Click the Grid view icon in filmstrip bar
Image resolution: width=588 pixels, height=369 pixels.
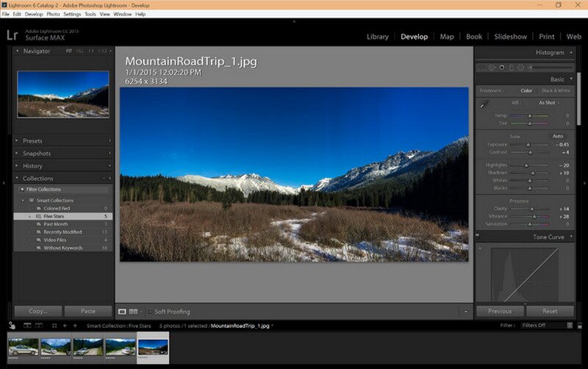tap(54, 326)
